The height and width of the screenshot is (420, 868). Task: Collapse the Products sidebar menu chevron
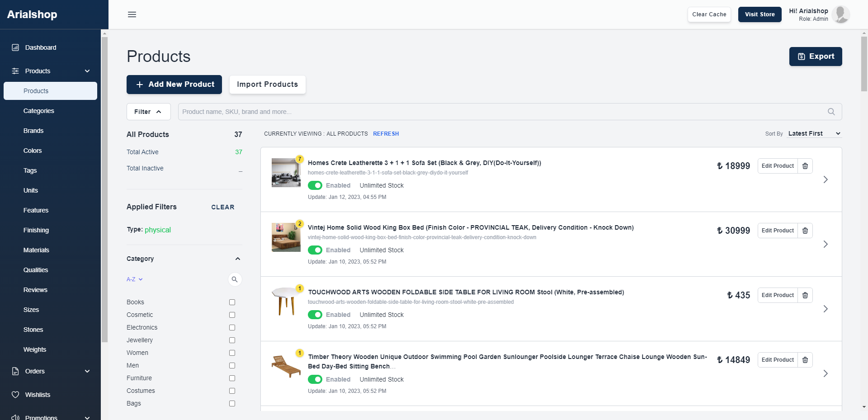87,71
